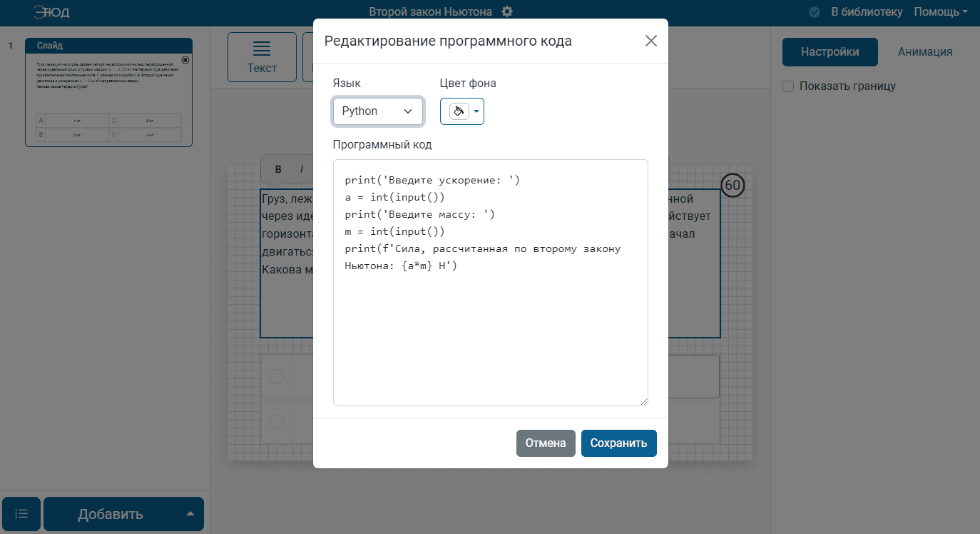Select the first slide thumbnail
980x534 pixels.
click(108, 92)
